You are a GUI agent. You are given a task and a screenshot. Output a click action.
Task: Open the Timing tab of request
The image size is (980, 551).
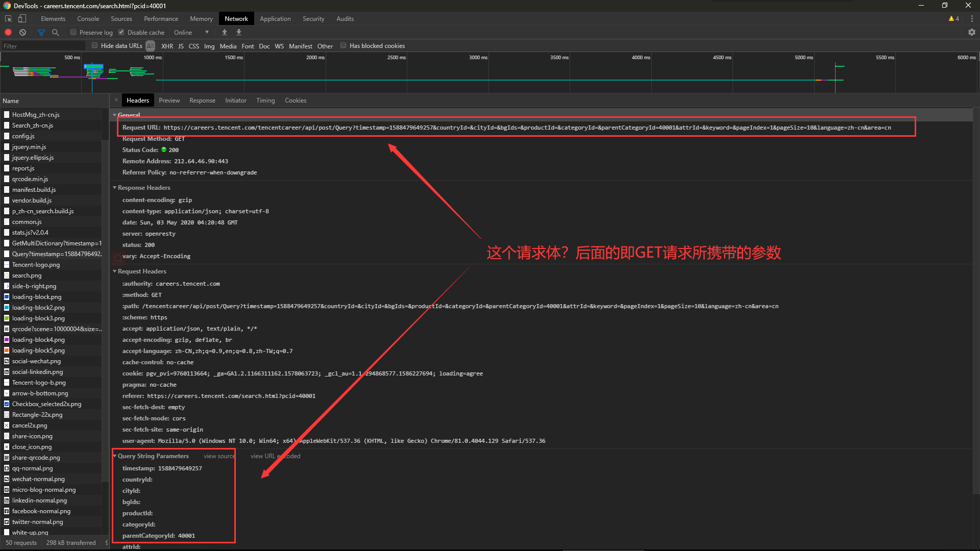(x=265, y=101)
